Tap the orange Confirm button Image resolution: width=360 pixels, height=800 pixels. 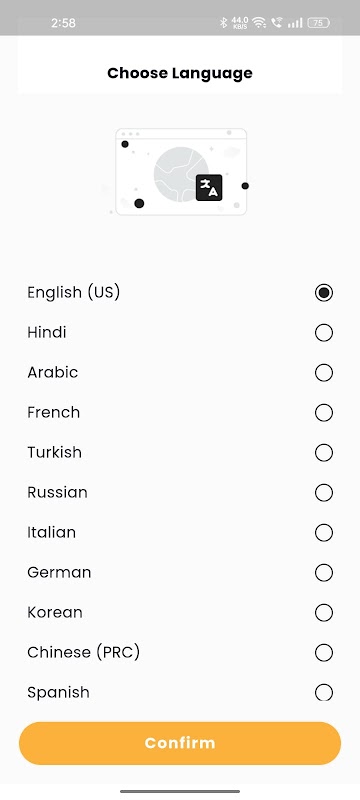(180, 743)
